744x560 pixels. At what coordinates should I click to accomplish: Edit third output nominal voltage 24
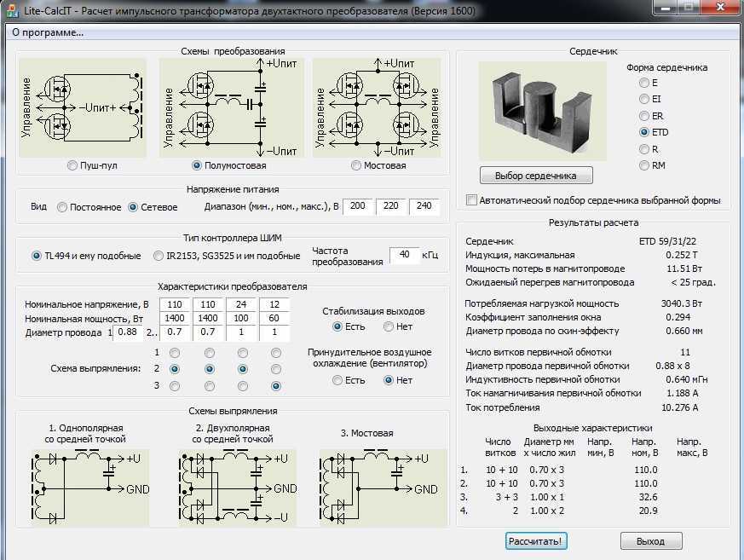(241, 304)
